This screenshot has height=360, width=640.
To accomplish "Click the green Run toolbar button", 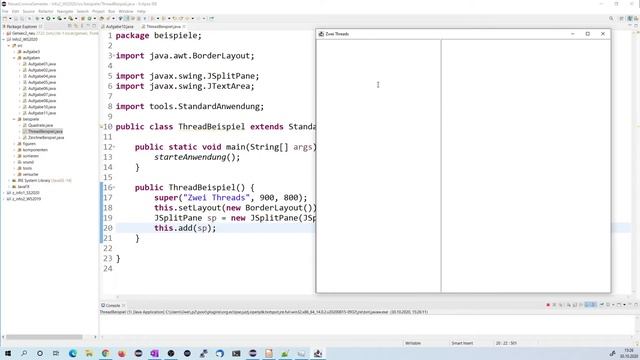I will [x=48, y=18].
